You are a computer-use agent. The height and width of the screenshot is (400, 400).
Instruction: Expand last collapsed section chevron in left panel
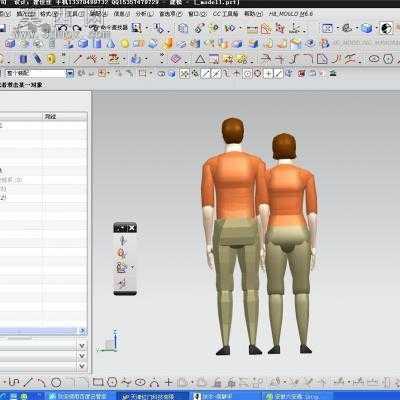pyautogui.click(x=82, y=366)
